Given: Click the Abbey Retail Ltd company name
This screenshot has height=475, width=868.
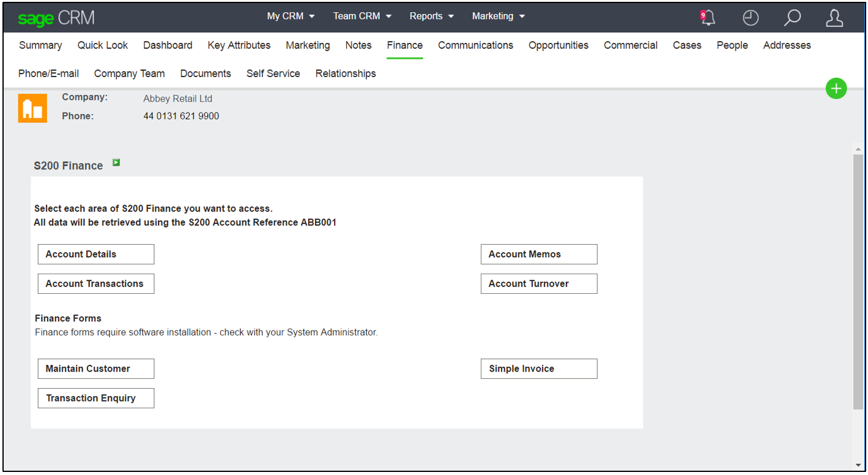Looking at the screenshot, I should coord(178,99).
